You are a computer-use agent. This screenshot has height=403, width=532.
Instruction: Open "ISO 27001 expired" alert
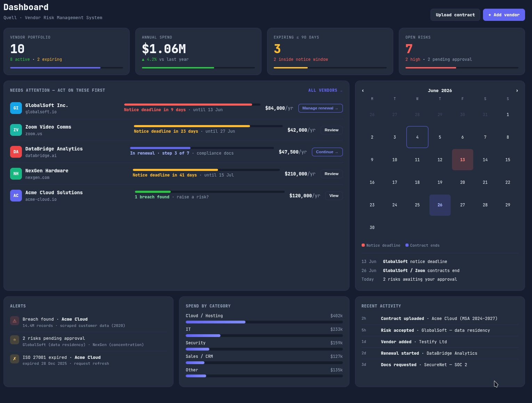[x=89, y=360]
